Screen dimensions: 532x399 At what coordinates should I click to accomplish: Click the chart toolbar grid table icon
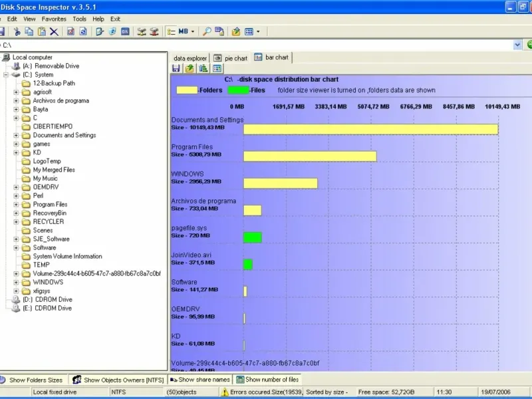click(x=217, y=68)
